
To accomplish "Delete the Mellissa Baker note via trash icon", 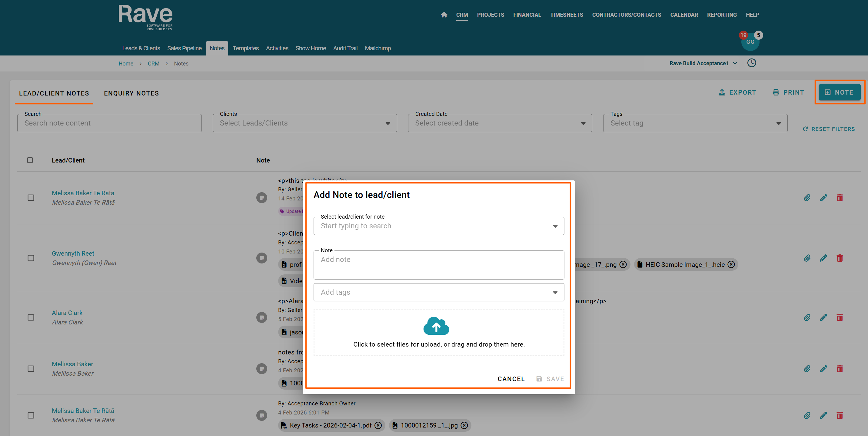I will pos(839,369).
